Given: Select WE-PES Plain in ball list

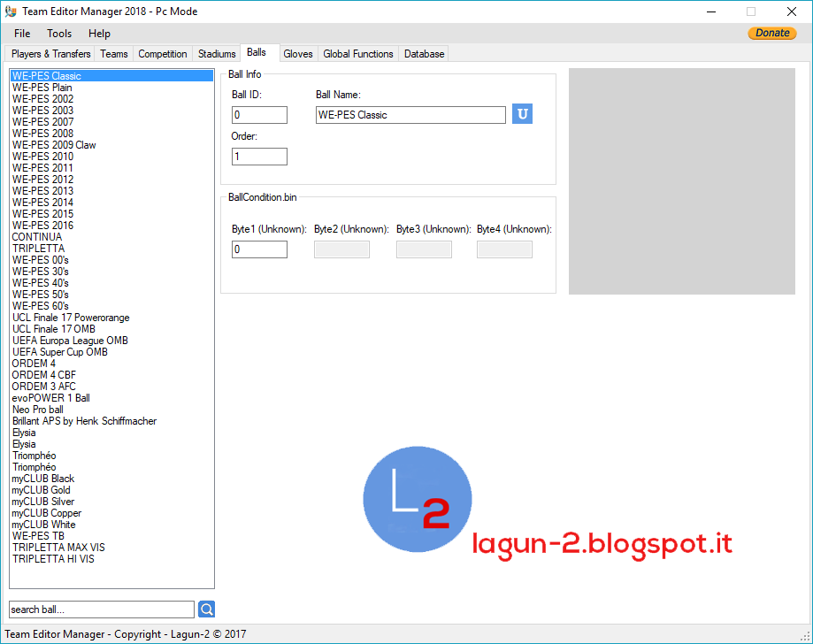Looking at the screenshot, I should point(112,87).
